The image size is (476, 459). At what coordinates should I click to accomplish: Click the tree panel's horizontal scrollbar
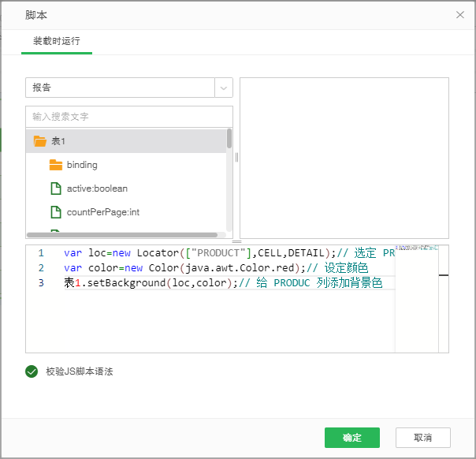tap(122, 234)
